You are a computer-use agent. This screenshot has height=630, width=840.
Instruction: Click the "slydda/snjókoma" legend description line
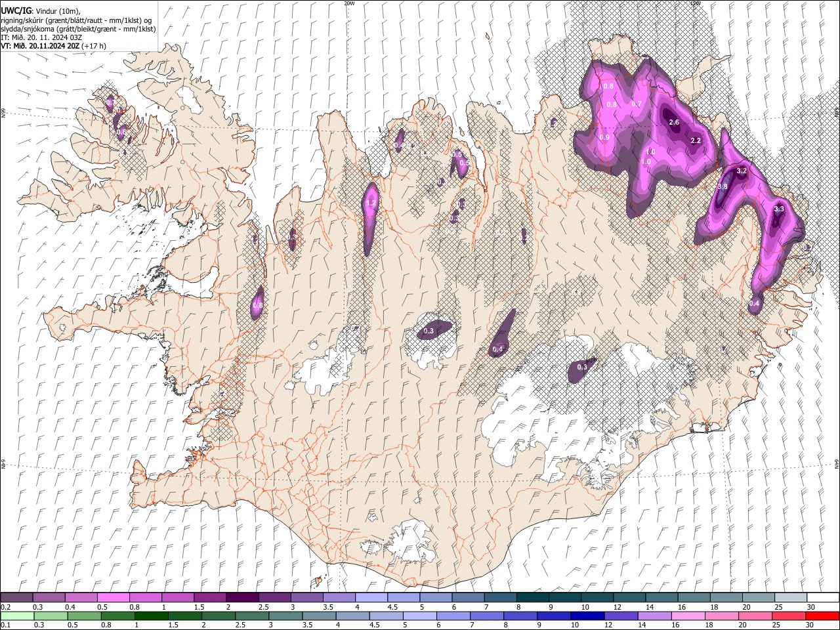pyautogui.click(x=78, y=29)
